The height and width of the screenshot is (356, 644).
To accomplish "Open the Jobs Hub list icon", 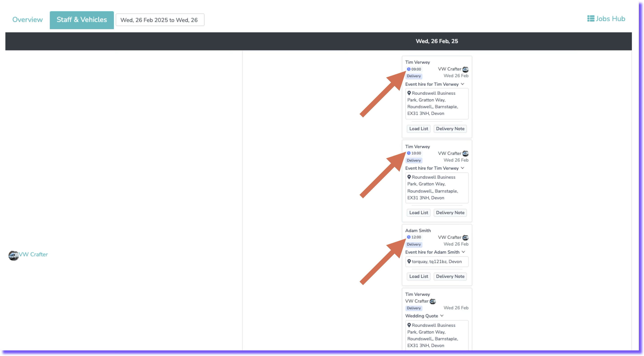I will tap(591, 19).
